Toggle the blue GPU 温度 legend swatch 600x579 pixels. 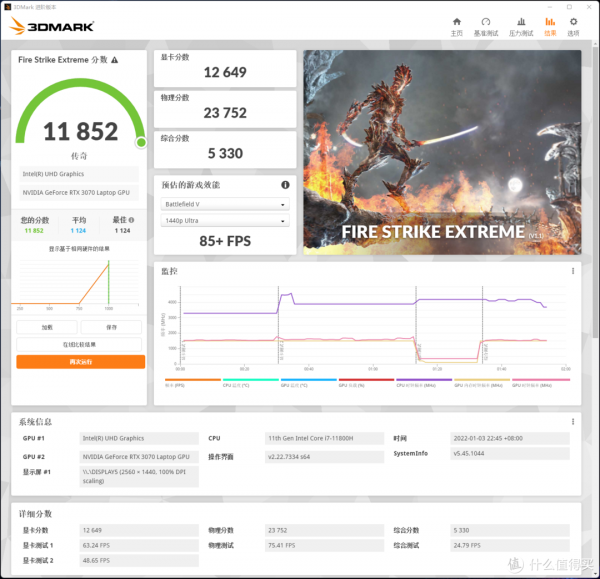[308, 380]
